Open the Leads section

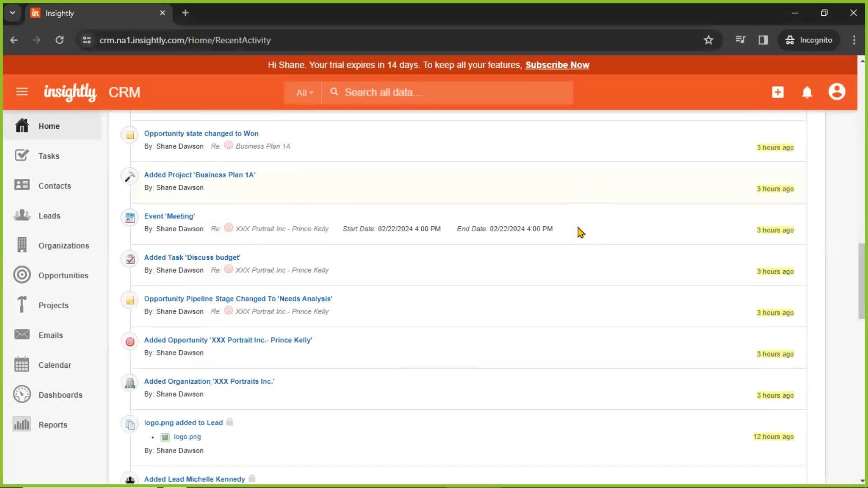tap(49, 216)
